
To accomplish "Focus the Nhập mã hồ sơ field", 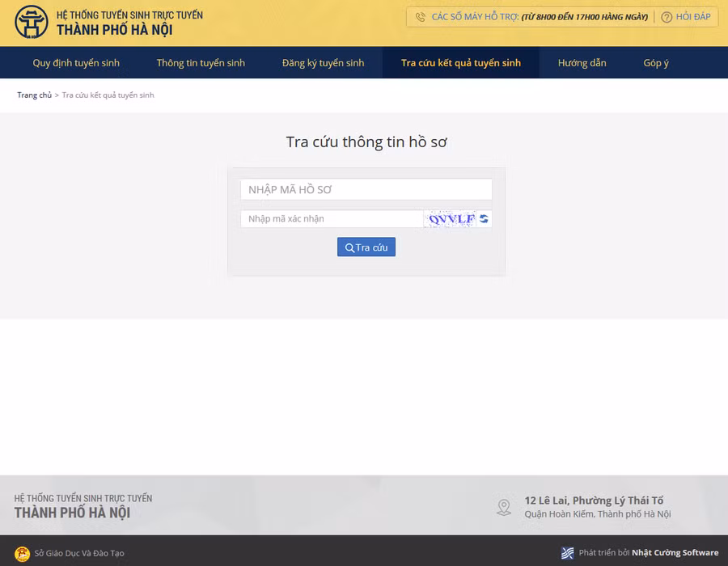I will pos(366,189).
